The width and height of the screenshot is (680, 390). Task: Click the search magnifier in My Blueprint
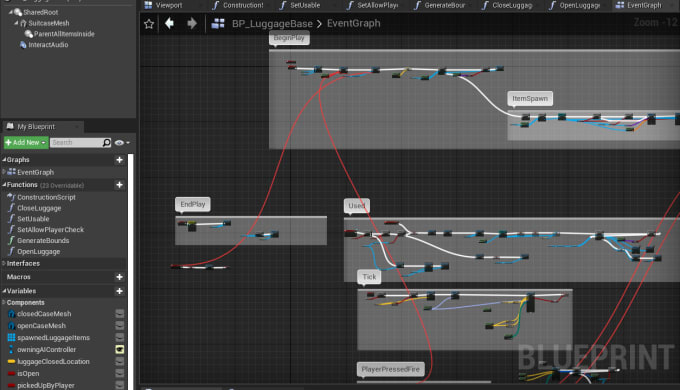coord(107,143)
